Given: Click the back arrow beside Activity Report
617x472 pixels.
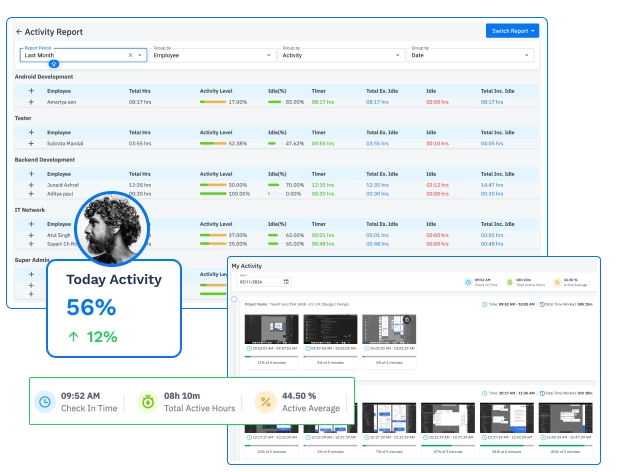Looking at the screenshot, I should click(19, 32).
